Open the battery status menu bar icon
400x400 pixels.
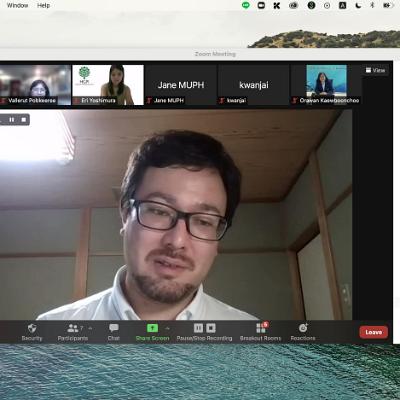[388, 5]
